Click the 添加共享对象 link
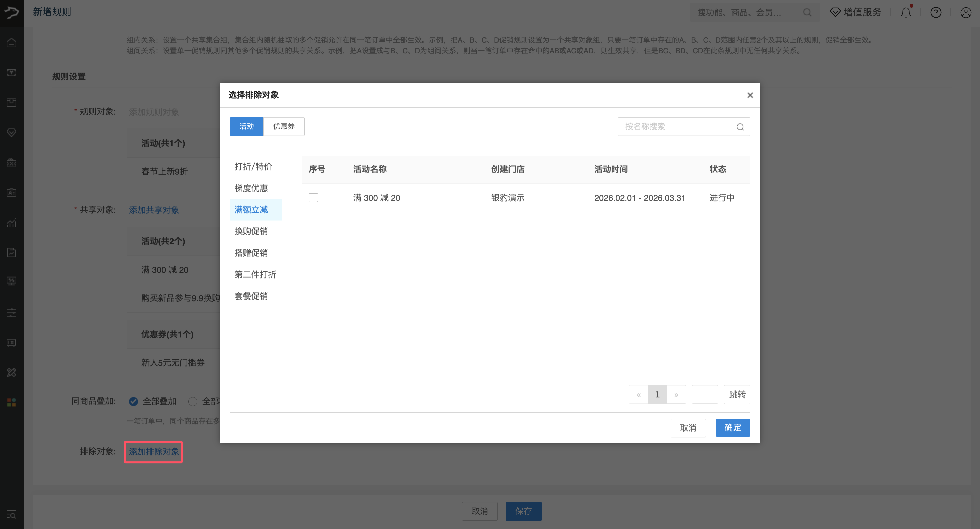The width and height of the screenshot is (980, 529). 154,210
